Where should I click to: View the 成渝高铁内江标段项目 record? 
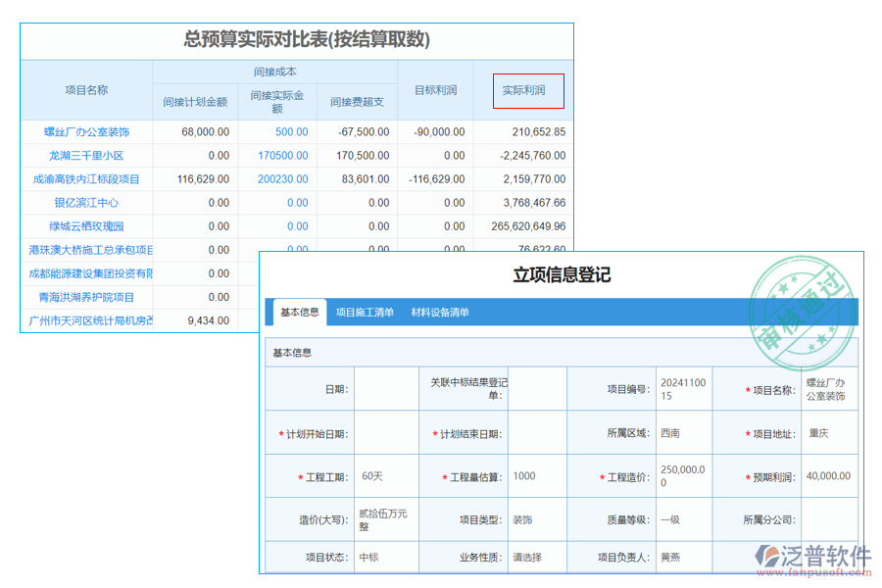point(86,179)
